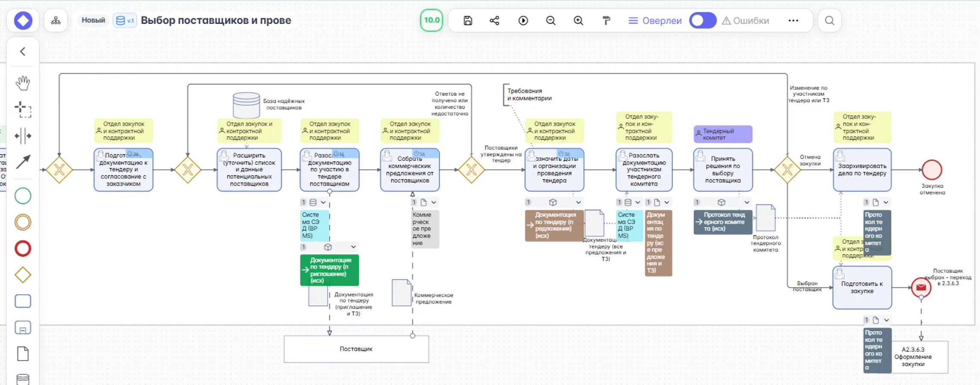Expand overlay dropdown above Система СЭД under Разослать поставщикам
Screen dimensions: 980x385
pos(323,202)
